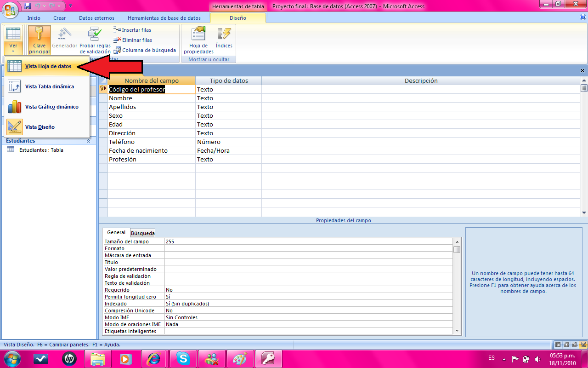The height and width of the screenshot is (368, 588).
Task: Select the General properties tab
Action: click(116, 232)
